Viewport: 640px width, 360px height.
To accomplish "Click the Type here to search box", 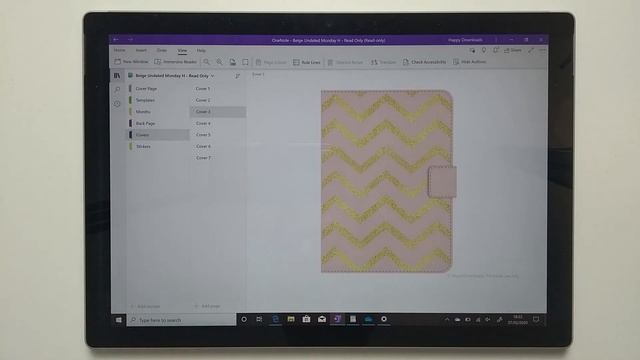I will pos(182,320).
